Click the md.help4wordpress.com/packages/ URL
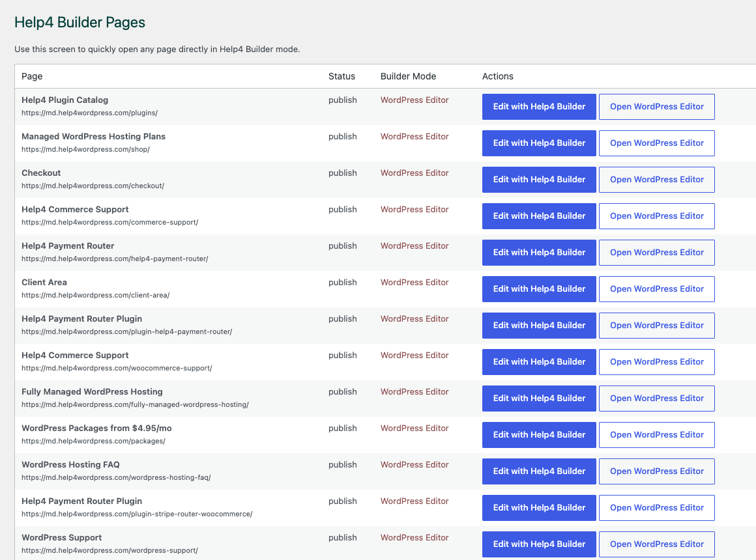 click(x=94, y=441)
